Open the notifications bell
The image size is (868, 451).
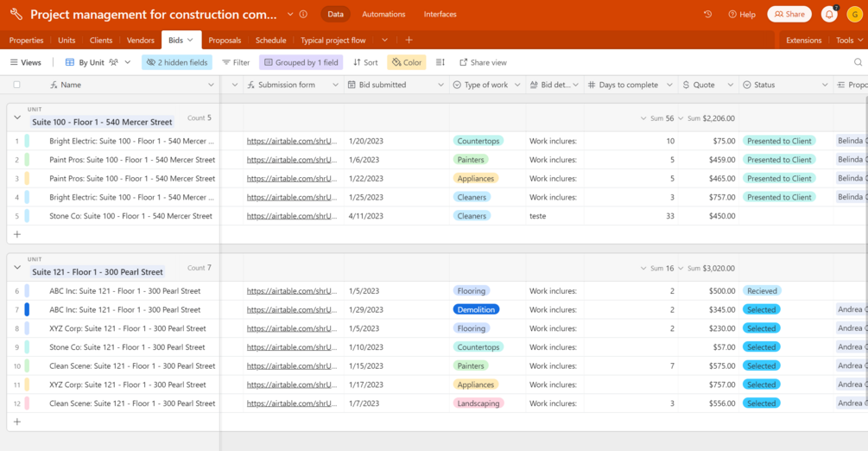click(x=828, y=15)
